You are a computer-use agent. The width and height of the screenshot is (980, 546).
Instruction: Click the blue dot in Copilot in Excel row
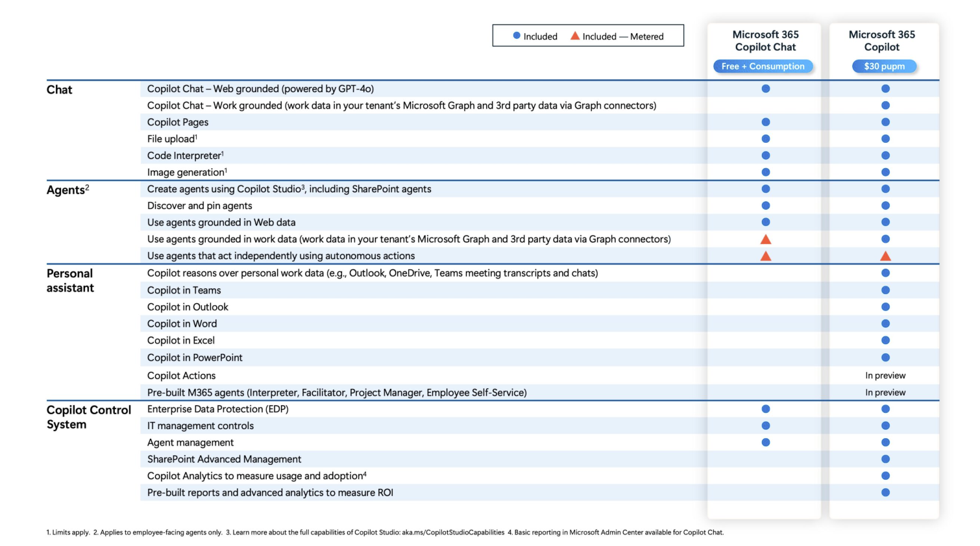pyautogui.click(x=885, y=340)
